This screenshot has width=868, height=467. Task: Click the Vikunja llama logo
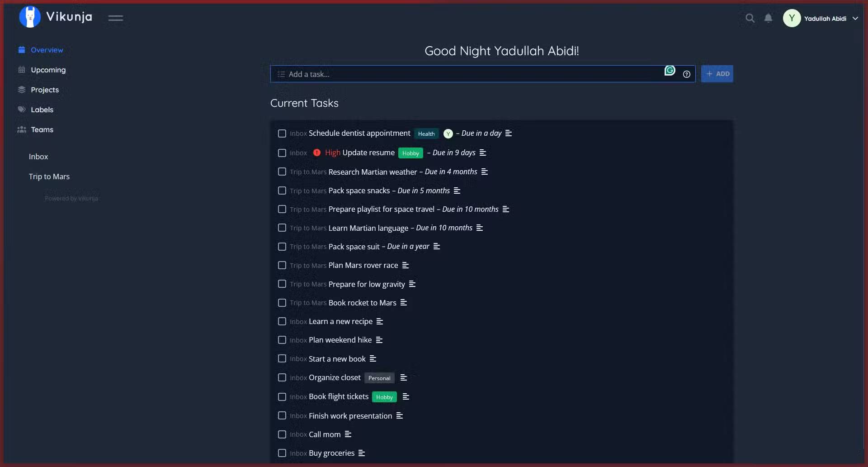[x=30, y=17]
